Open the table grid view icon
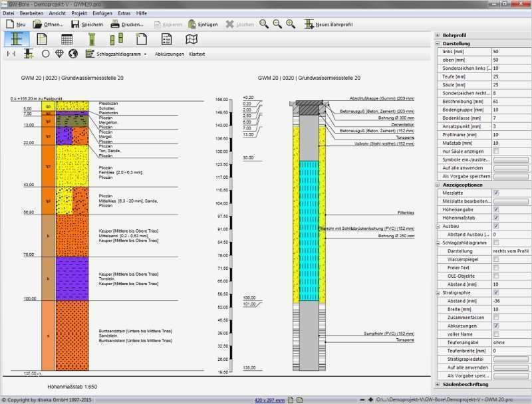The height and width of the screenshot is (404, 532). coord(67,39)
